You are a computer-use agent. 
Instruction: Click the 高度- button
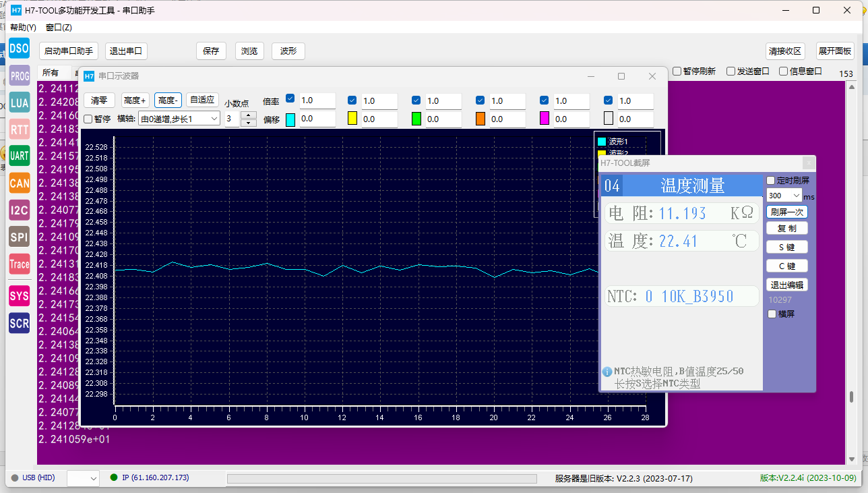coord(168,100)
